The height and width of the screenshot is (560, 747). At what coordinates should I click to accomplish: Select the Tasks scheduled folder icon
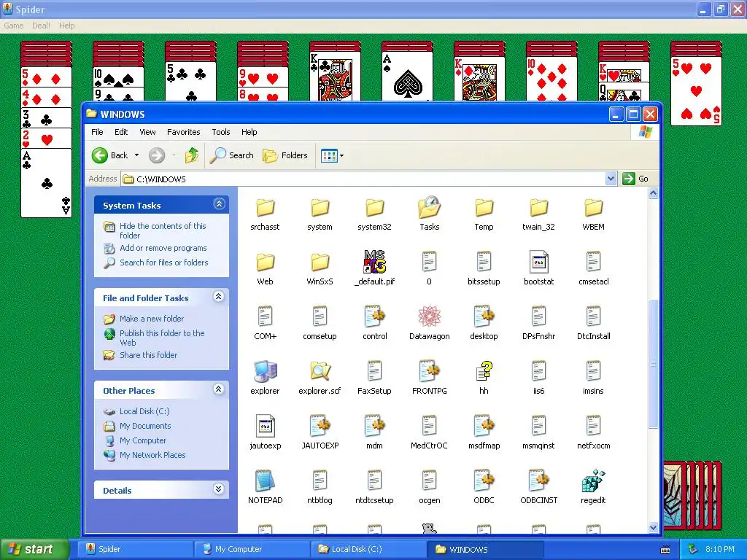click(429, 208)
